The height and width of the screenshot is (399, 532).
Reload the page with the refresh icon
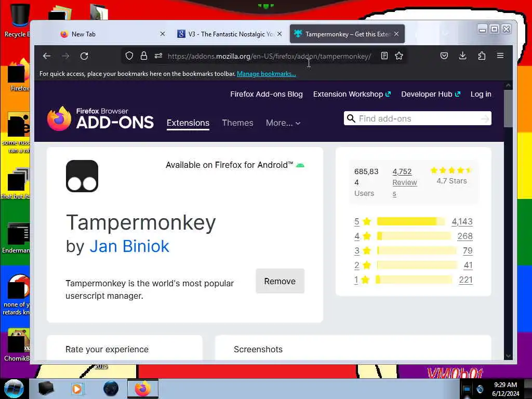tap(84, 56)
